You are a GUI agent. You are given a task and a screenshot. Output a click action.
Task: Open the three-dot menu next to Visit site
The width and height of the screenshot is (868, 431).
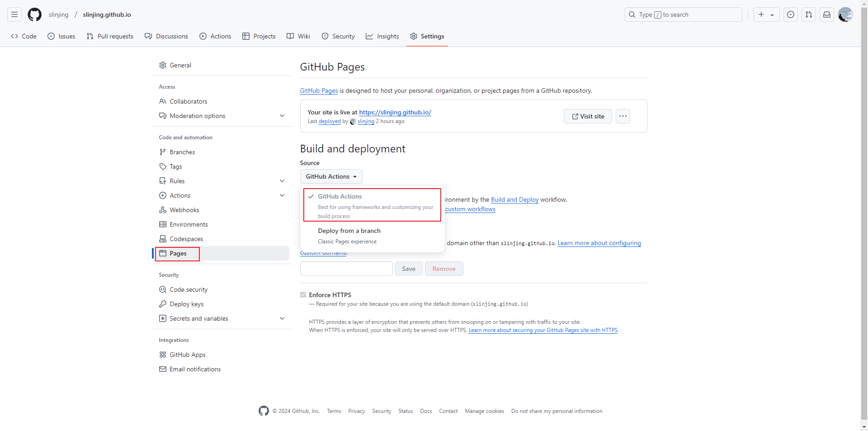pyautogui.click(x=623, y=116)
